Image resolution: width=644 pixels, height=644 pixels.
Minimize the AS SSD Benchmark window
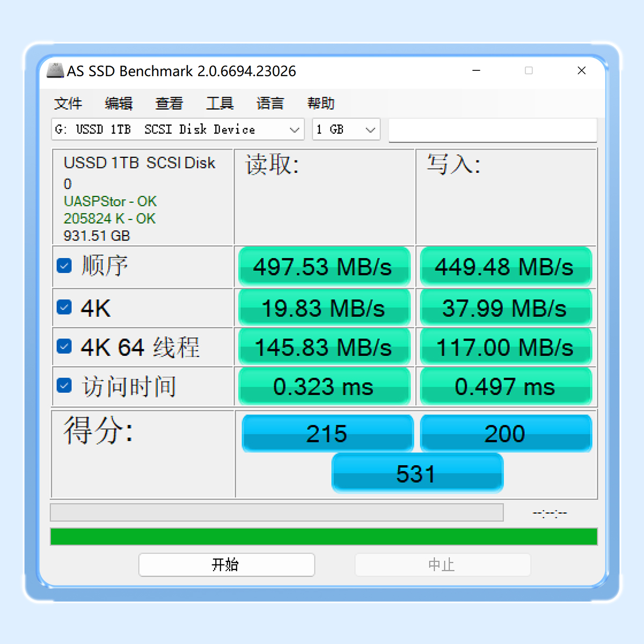(x=476, y=71)
